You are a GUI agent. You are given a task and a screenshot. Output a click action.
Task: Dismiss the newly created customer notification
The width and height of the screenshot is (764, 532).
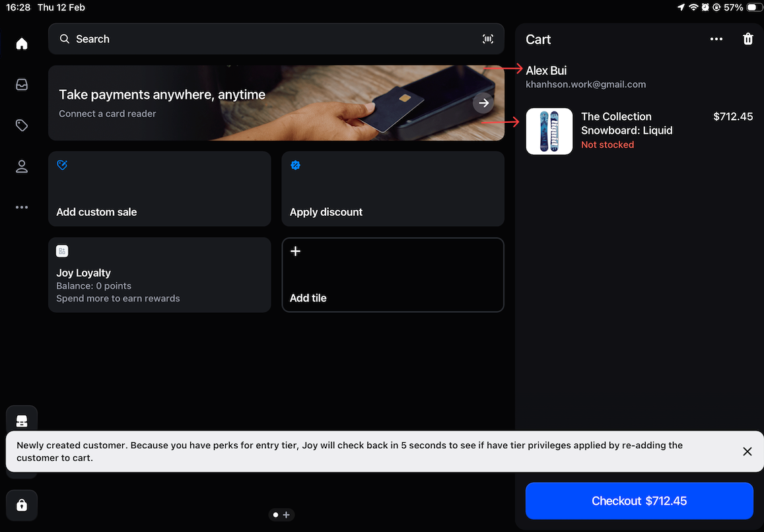(747, 451)
